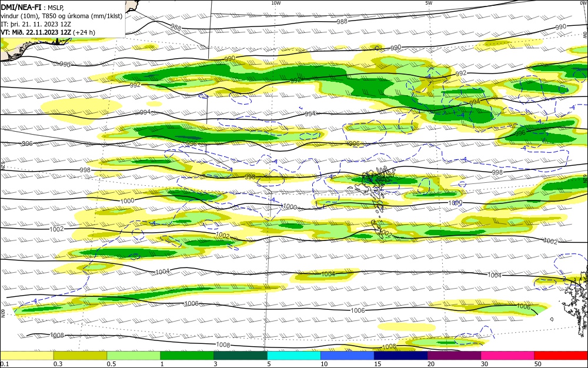Select the green 1 mm legend color

tap(187, 356)
